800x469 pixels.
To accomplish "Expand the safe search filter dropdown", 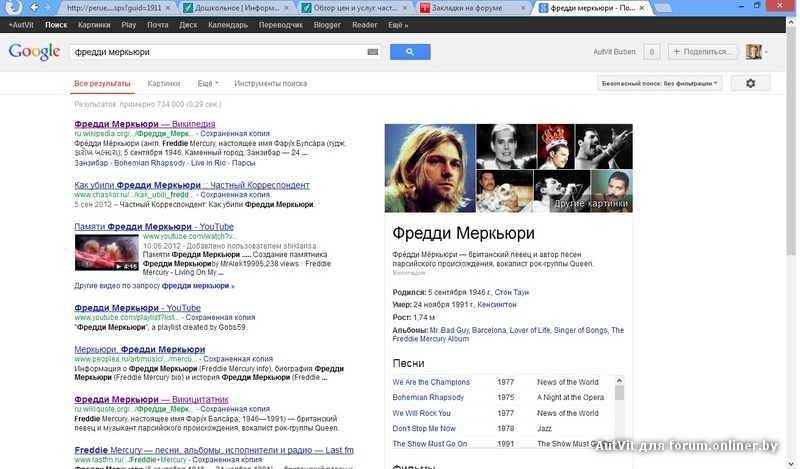I will [660, 84].
